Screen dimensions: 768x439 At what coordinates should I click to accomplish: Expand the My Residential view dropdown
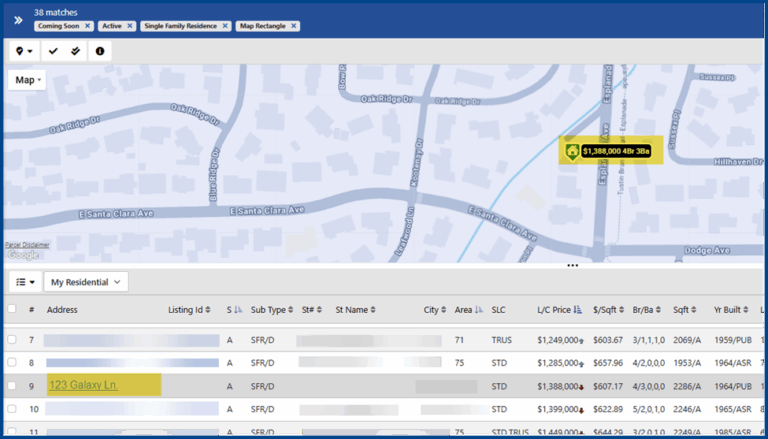click(x=86, y=283)
